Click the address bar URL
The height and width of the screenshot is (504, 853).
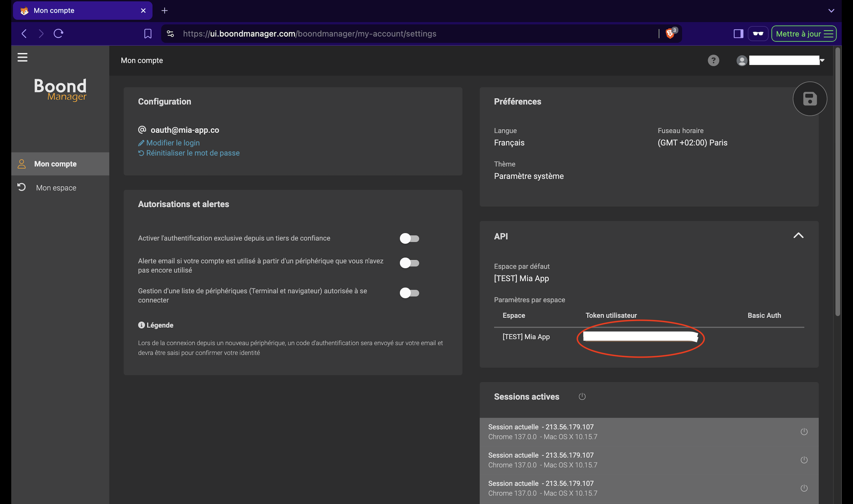310,34
